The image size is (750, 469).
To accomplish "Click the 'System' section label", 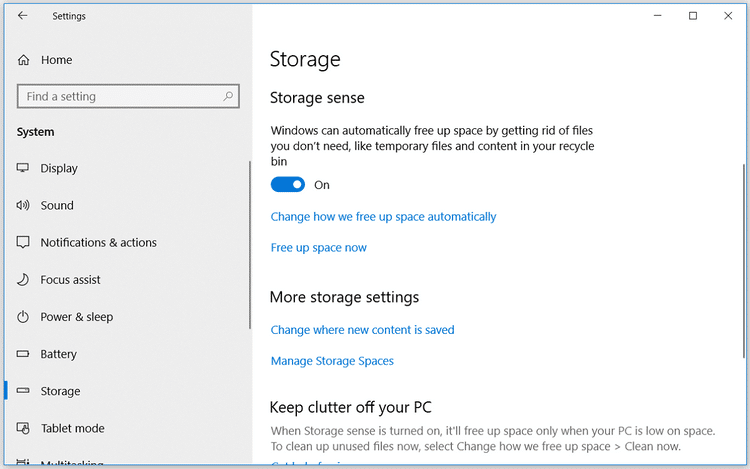I will pyautogui.click(x=35, y=132).
